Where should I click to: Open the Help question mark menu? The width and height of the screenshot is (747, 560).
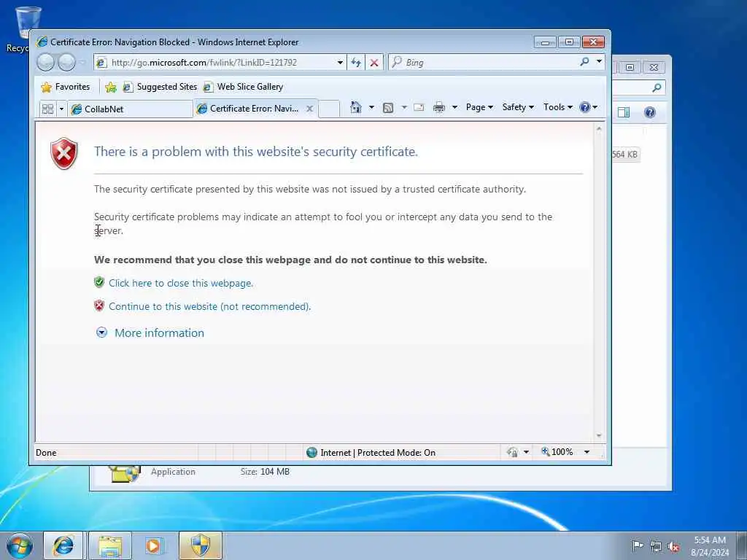(x=589, y=107)
